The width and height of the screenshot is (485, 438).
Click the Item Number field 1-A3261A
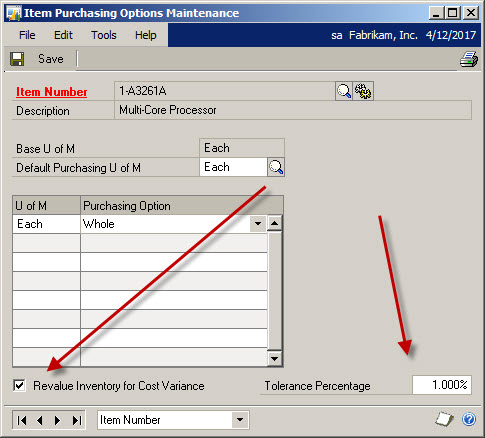[x=225, y=91]
